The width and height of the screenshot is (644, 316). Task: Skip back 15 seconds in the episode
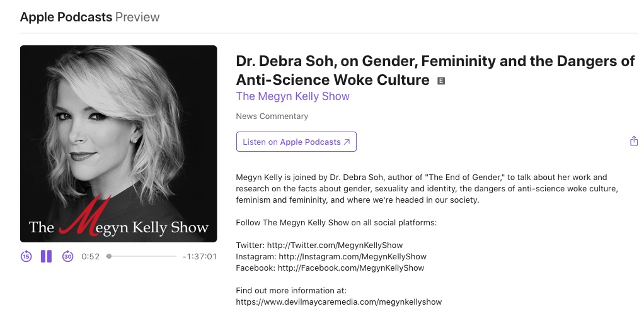[26, 256]
